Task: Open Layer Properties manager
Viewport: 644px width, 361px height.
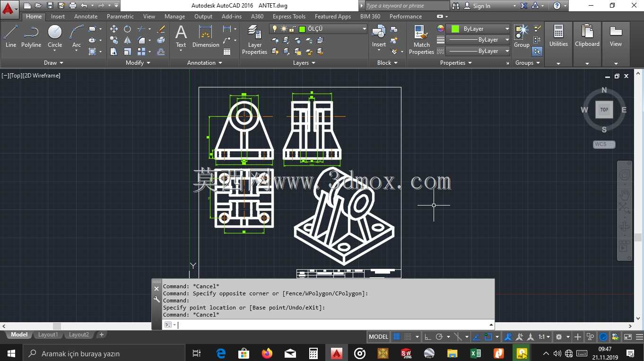Action: point(254,40)
